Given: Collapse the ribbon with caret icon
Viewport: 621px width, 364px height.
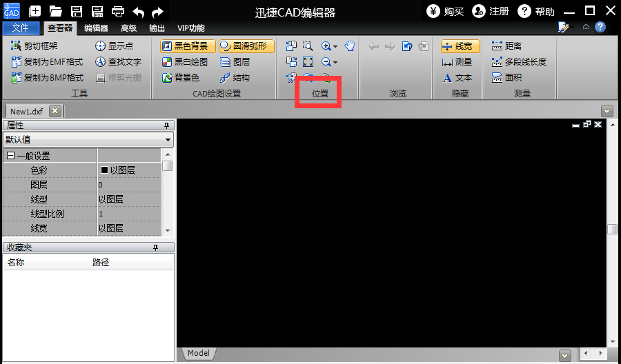Looking at the screenshot, I should pos(586,27).
